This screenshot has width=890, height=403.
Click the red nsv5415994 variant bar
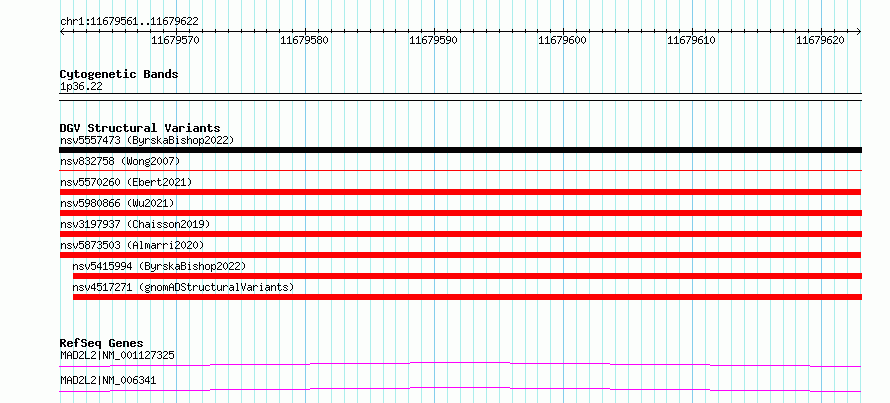point(467,276)
